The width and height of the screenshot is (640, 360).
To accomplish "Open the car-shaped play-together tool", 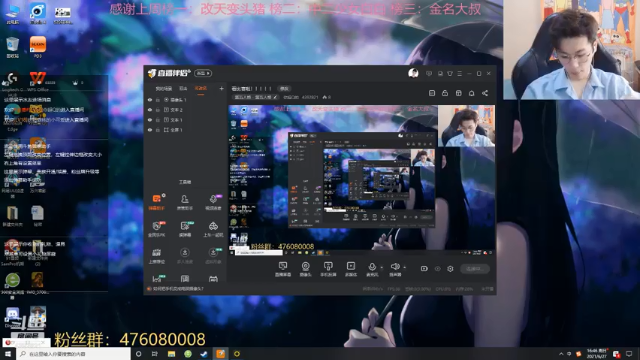I will point(213,229).
